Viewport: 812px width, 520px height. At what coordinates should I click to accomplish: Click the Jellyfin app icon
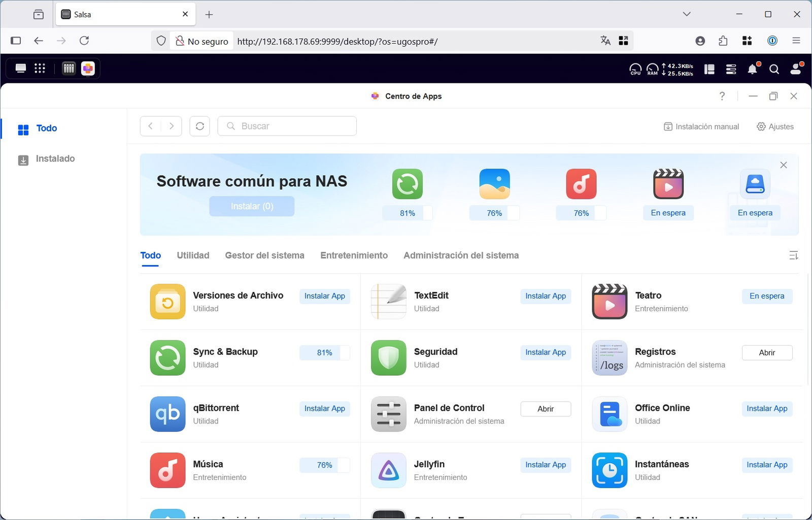point(388,470)
